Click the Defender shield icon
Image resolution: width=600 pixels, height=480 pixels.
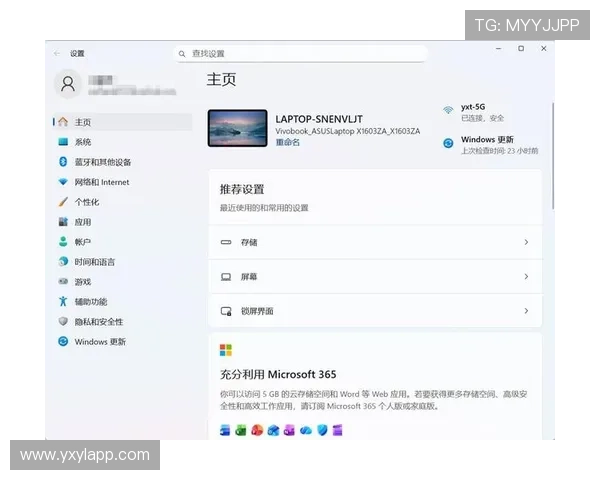pyautogui.click(x=322, y=430)
